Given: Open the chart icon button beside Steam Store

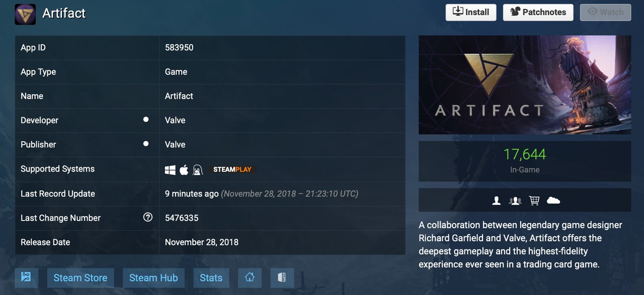Looking at the screenshot, I should pos(27,277).
